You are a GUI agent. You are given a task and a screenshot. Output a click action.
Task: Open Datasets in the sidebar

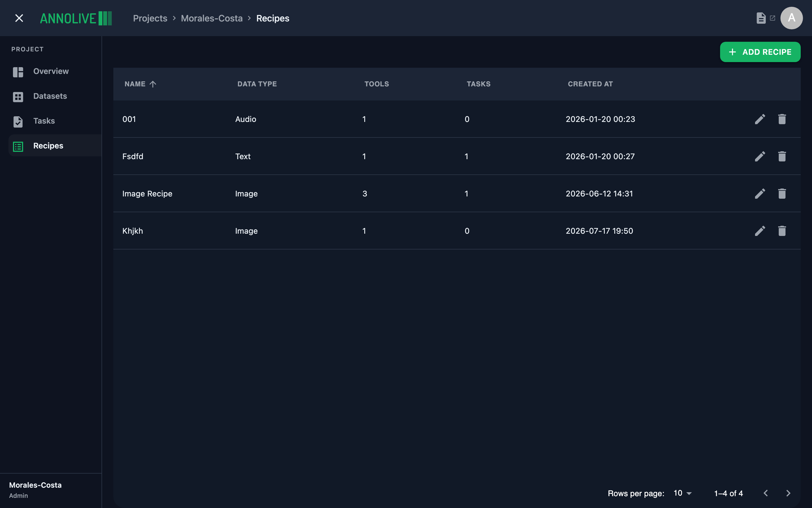tap(55, 96)
